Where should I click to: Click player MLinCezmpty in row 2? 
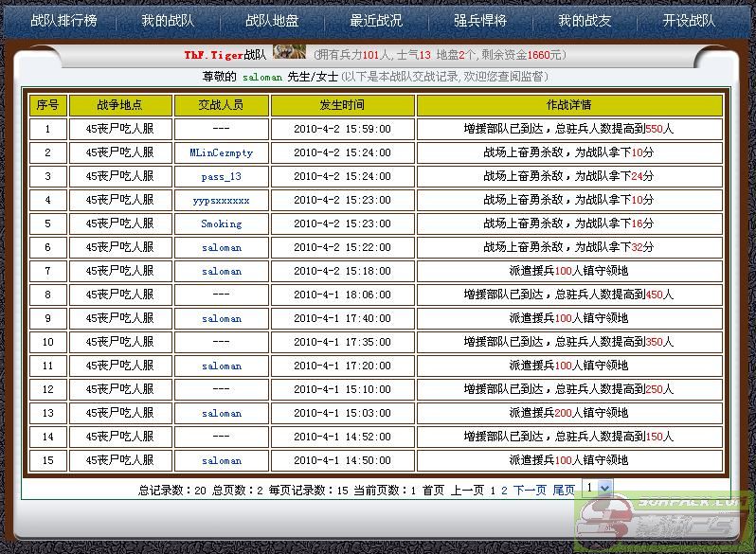221,152
